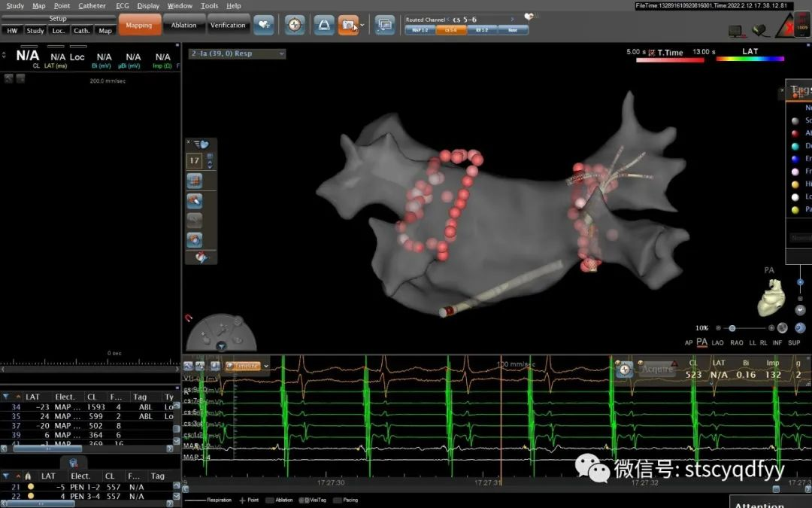The image size is (812, 508).
Task: Click the filter funnel on the dial
Action: [x=221, y=346]
